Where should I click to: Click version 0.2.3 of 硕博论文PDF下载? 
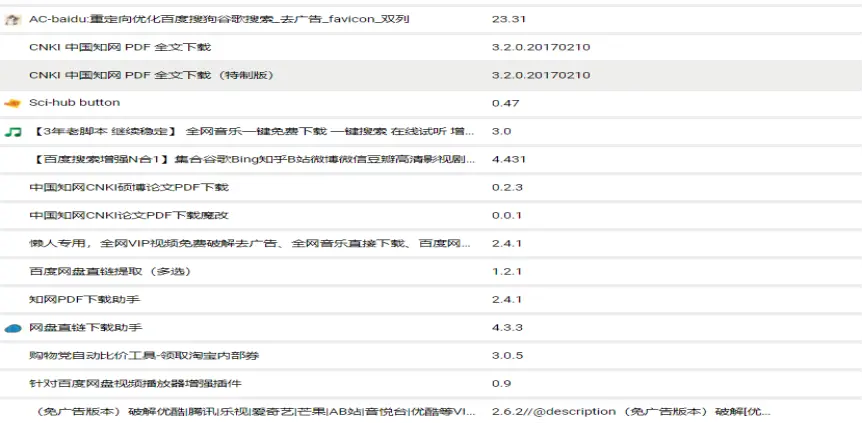pyautogui.click(x=507, y=188)
